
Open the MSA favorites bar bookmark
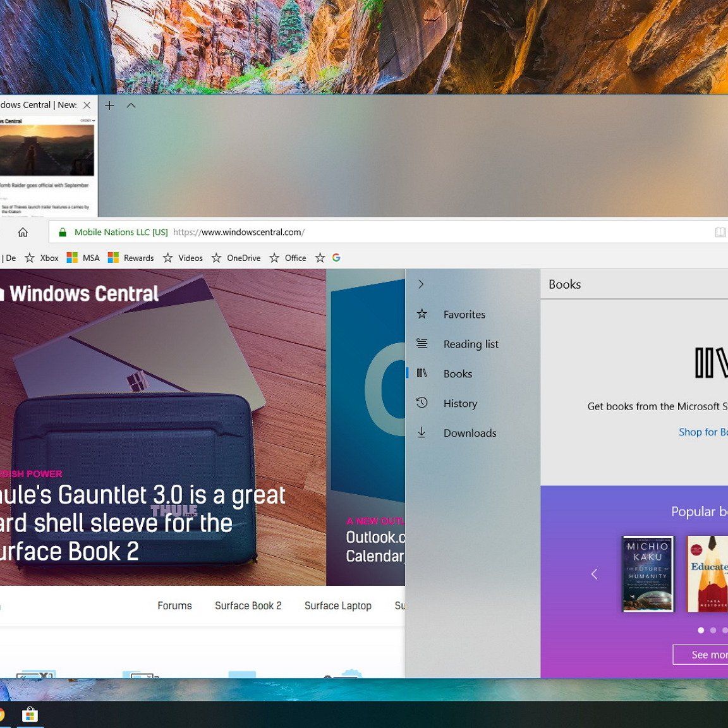click(83, 258)
